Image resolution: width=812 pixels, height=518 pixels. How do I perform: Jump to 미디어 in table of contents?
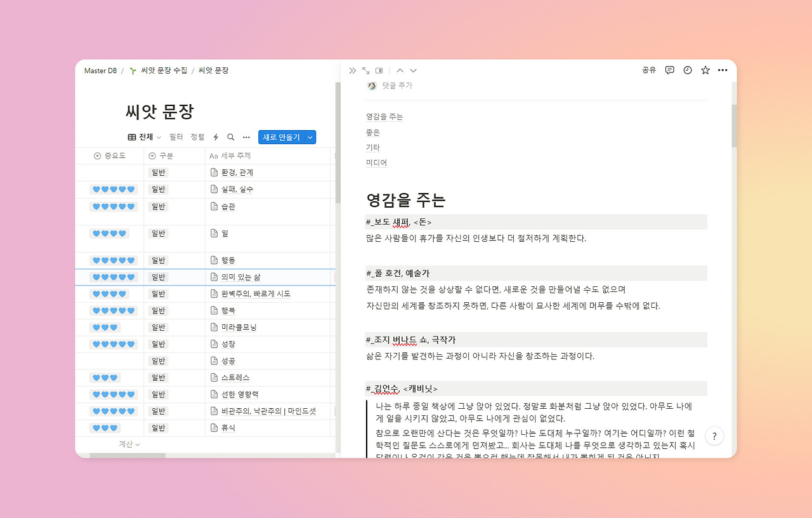tap(377, 163)
